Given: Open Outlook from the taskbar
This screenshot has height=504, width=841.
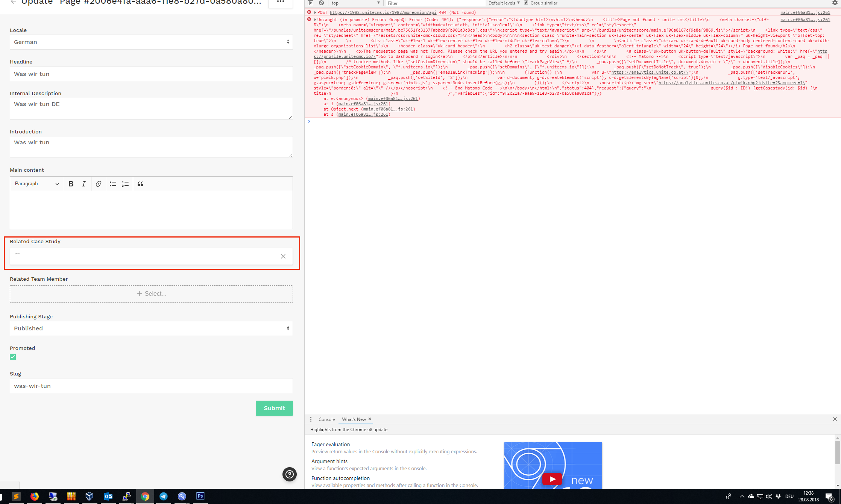Looking at the screenshot, I should point(108,496).
